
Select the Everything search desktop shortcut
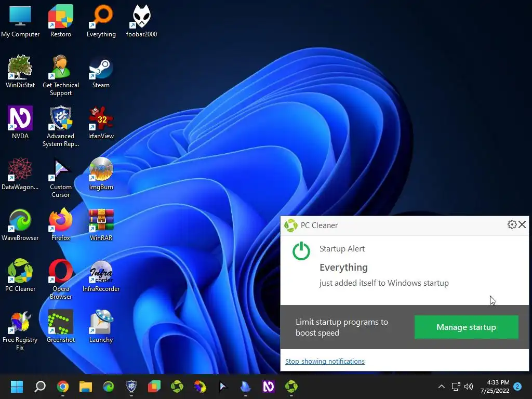(x=101, y=21)
